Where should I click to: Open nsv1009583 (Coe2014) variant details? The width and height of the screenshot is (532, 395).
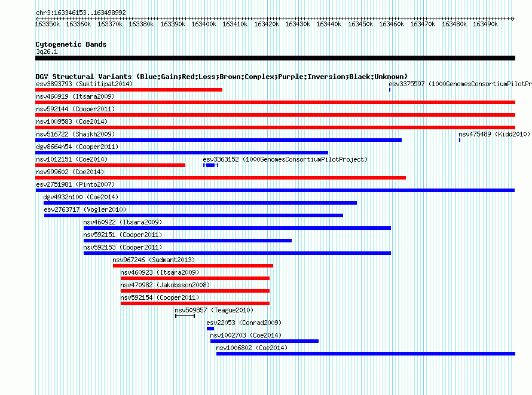click(x=72, y=121)
